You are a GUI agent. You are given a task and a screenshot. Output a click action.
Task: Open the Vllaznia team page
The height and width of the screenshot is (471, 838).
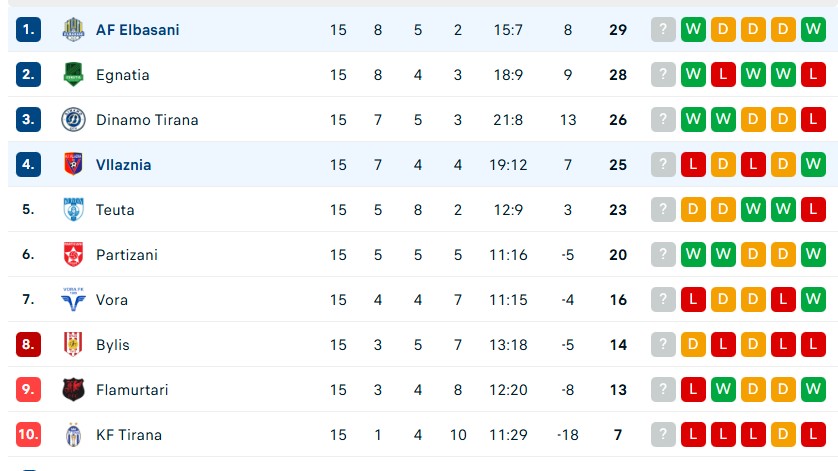(x=123, y=165)
